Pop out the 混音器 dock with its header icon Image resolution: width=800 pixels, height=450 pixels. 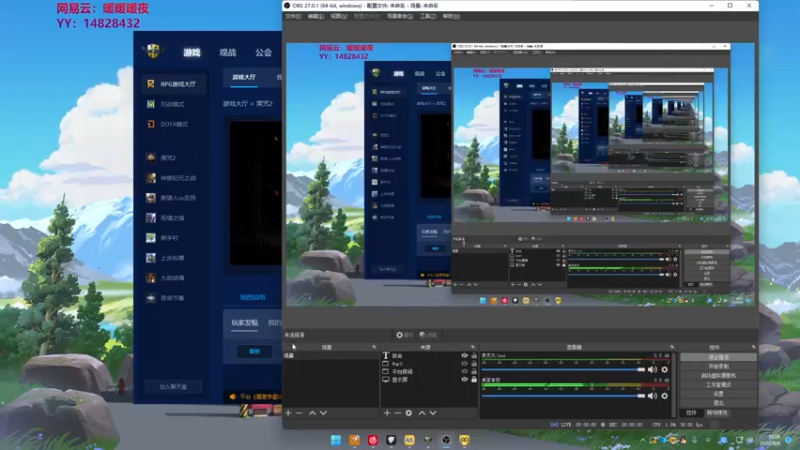click(672, 347)
